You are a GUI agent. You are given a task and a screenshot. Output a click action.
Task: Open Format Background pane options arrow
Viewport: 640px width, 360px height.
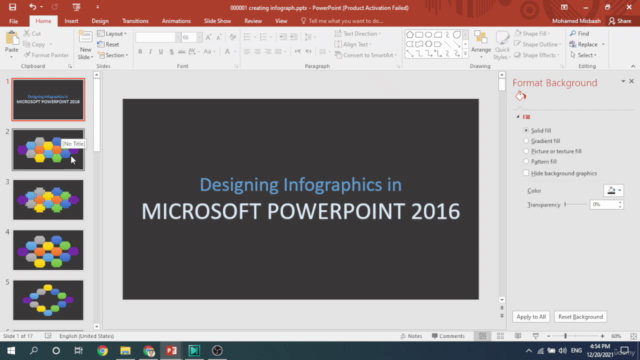[x=623, y=81]
